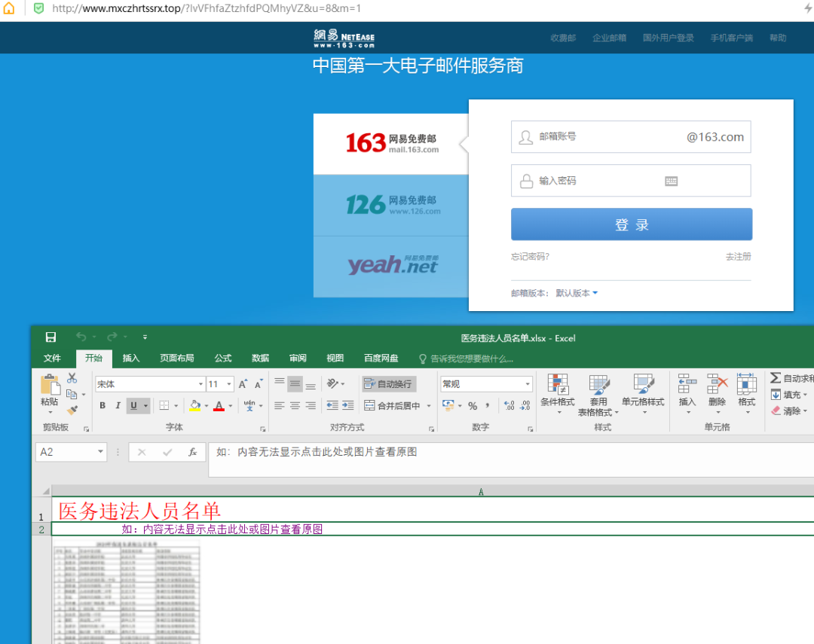Viewport: 814px width, 644px height.
Task: Open the virtual keyboard icon in password field
Action: pyautogui.click(x=672, y=181)
